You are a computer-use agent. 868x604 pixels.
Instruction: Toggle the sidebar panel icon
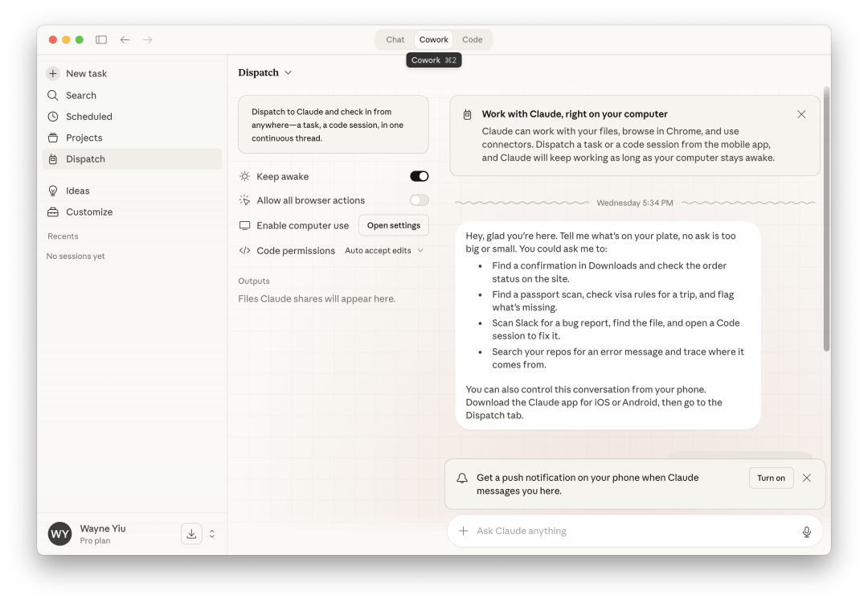[101, 39]
